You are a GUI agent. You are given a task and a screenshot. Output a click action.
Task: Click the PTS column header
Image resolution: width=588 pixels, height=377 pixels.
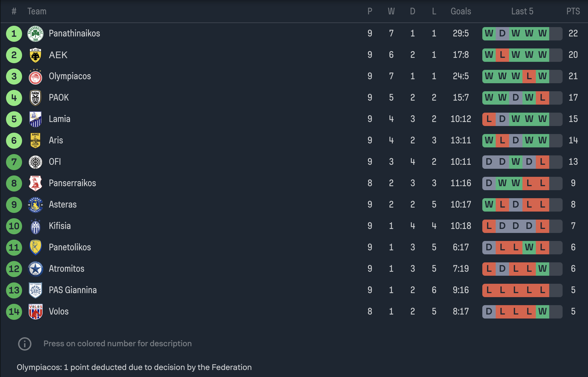[573, 11]
